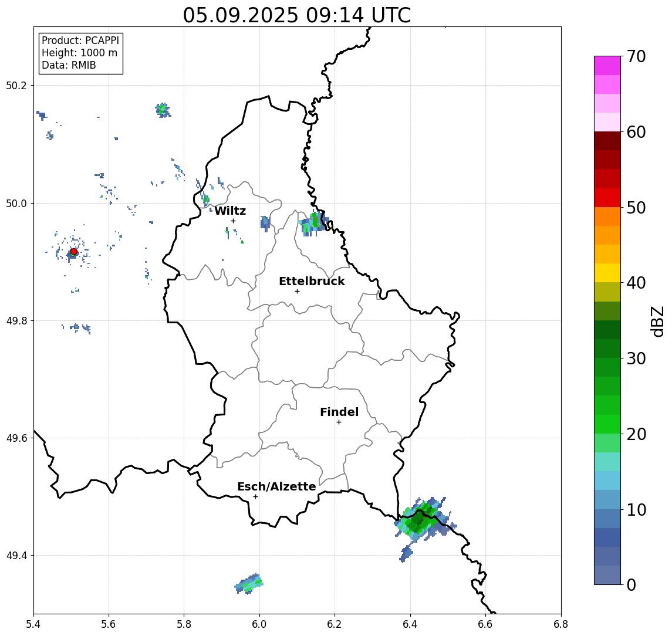This screenshot has height=636, width=672.
Task: Click longitude axis label 6.2
Action: coord(335,624)
